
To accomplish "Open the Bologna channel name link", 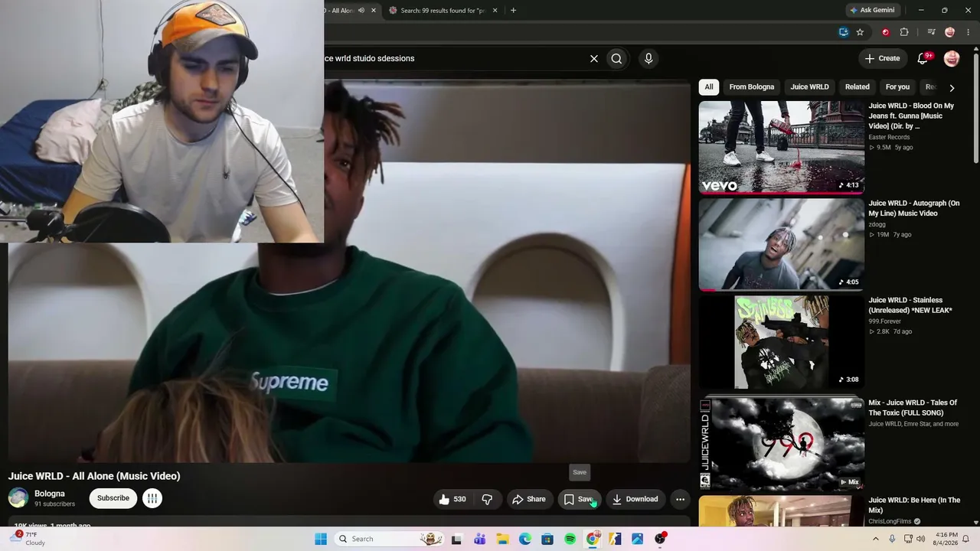I will (x=50, y=494).
